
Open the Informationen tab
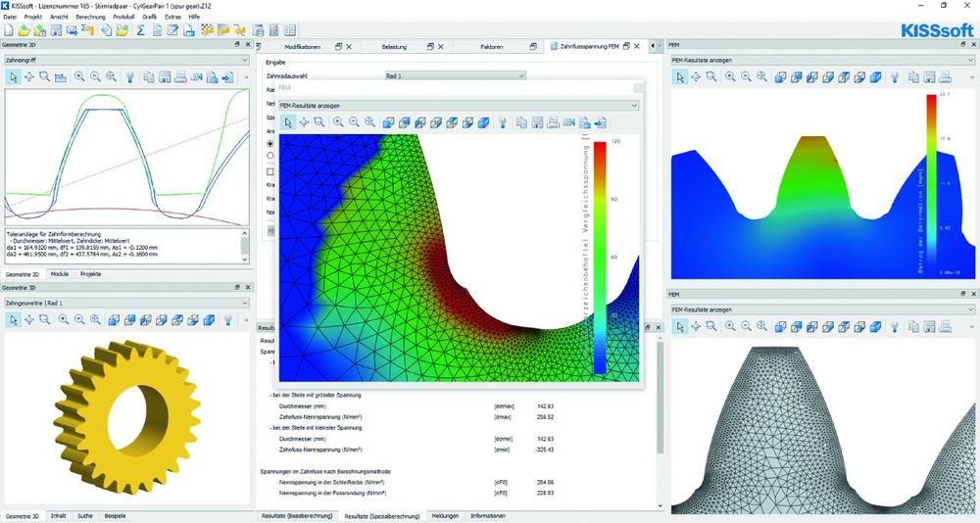point(488,516)
